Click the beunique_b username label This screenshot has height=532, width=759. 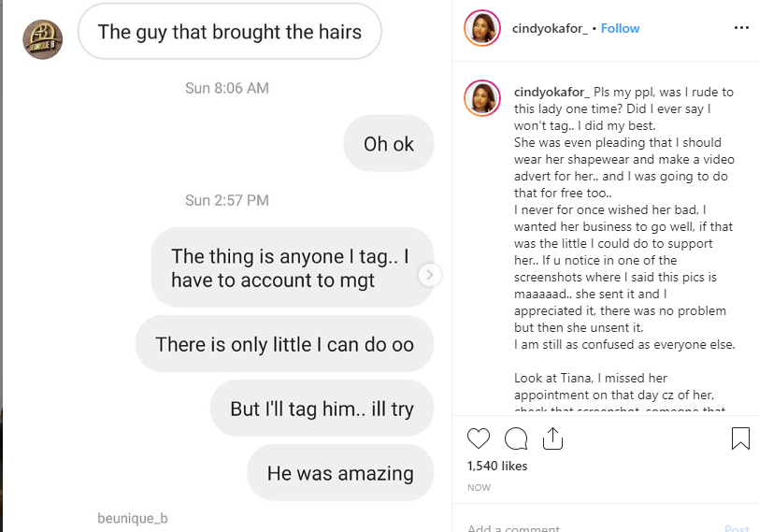pos(133,518)
